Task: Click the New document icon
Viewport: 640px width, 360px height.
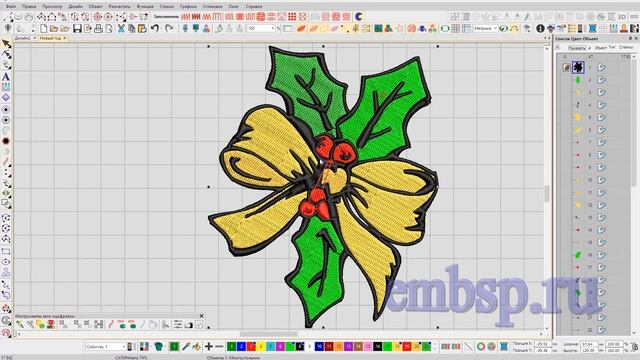Action: click(43, 29)
